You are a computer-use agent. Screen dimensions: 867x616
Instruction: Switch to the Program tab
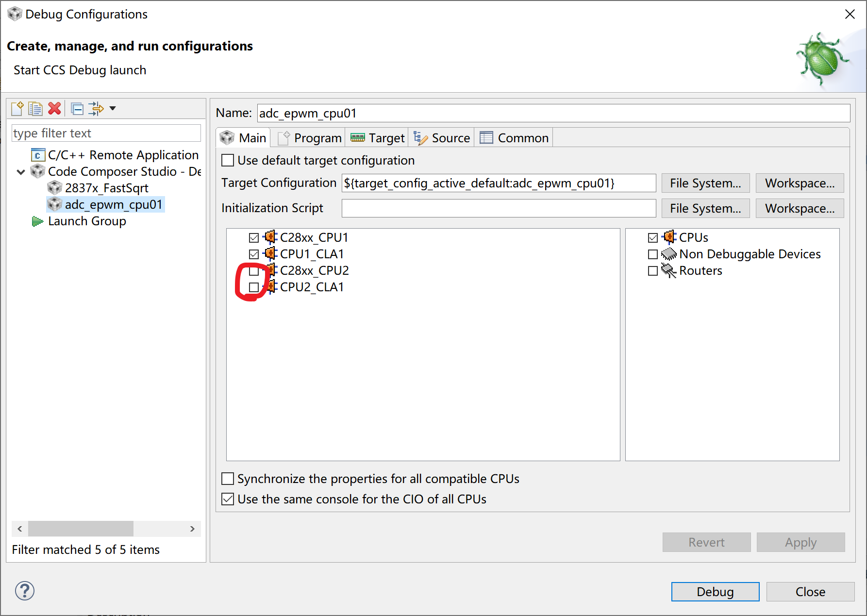pyautogui.click(x=310, y=138)
